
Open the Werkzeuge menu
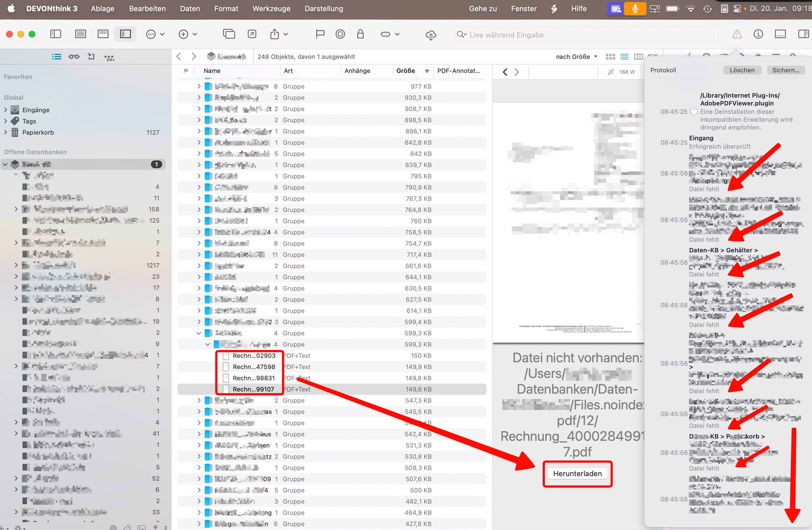tap(271, 8)
